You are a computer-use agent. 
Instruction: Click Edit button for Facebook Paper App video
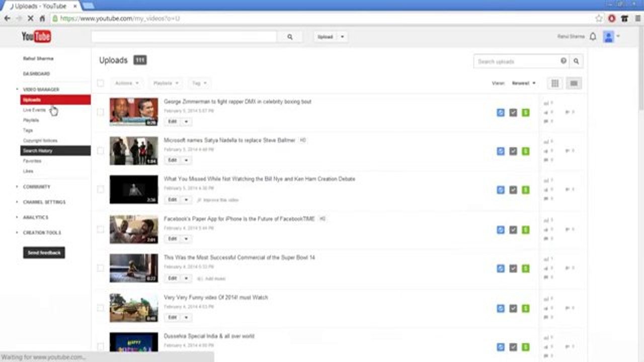[173, 239]
